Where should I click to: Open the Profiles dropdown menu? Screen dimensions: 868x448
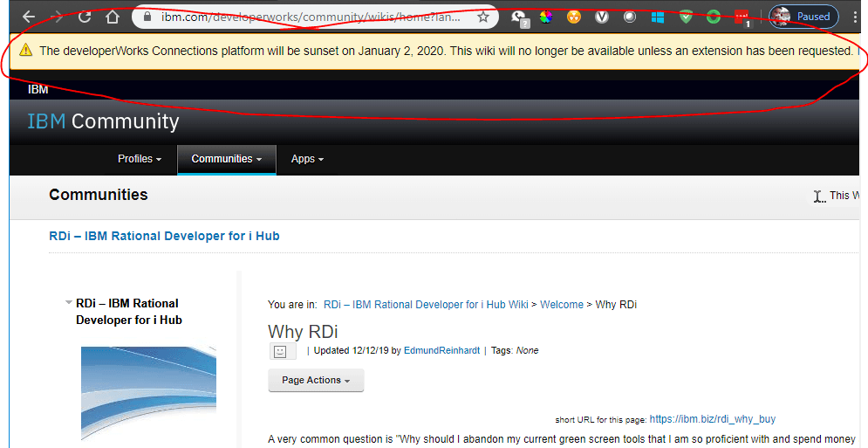pyautogui.click(x=140, y=159)
